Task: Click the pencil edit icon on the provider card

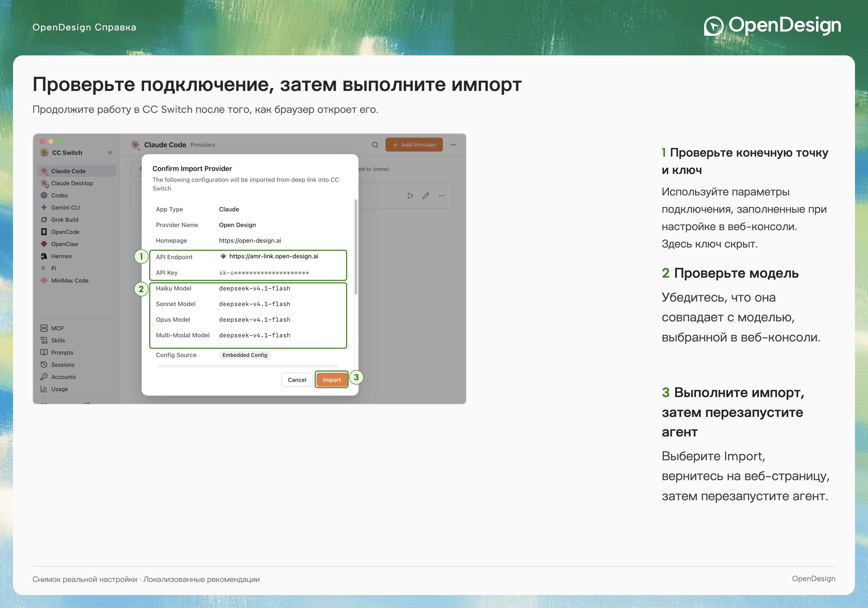Action: (x=426, y=196)
